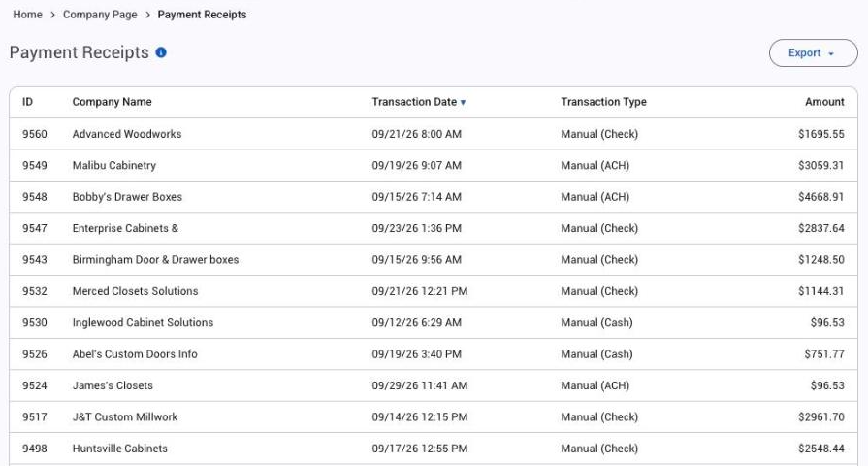Select Huntsville Cabinets row
Image resolution: width=868 pixels, height=466 pixels.
pyautogui.click(x=119, y=449)
